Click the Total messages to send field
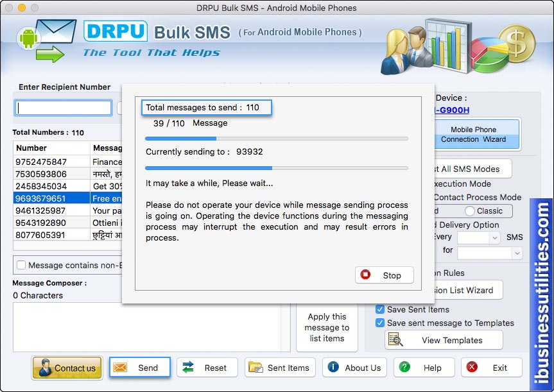The width and height of the screenshot is (554, 392). [x=207, y=107]
